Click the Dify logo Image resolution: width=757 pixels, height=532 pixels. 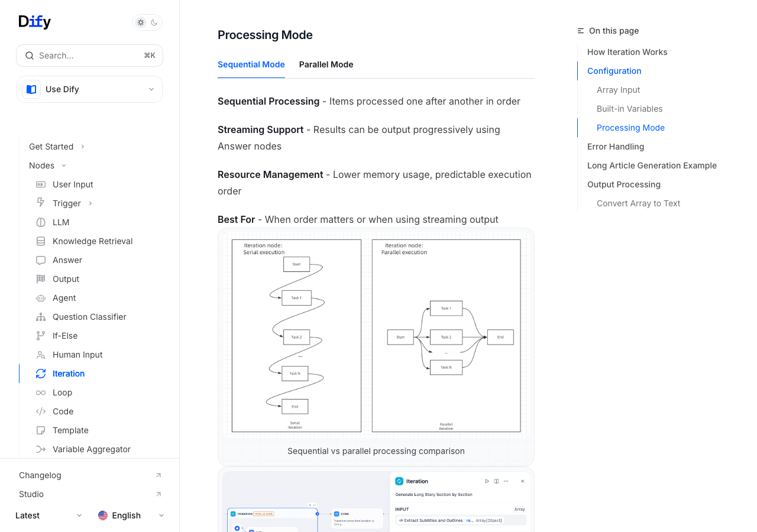(35, 22)
